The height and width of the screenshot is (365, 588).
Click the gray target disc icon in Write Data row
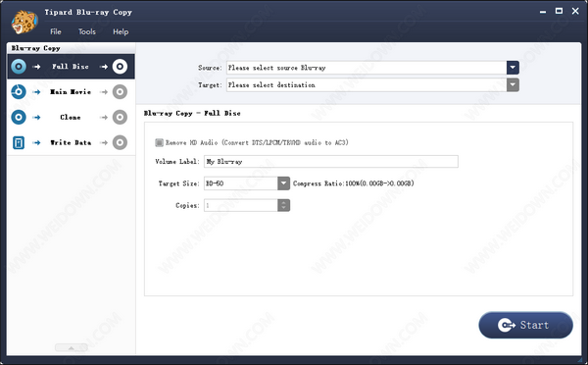coord(120,142)
